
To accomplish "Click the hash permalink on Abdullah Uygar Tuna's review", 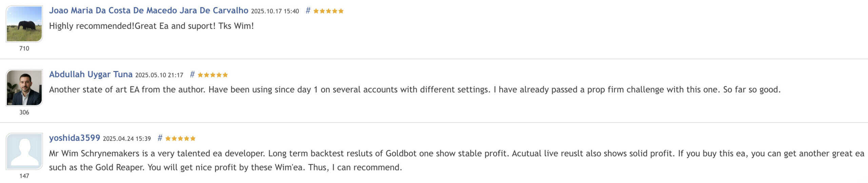I will pyautogui.click(x=192, y=74).
